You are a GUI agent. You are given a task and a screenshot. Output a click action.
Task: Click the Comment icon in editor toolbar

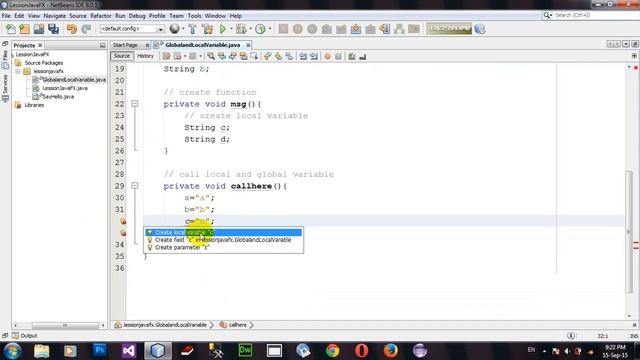(352, 56)
